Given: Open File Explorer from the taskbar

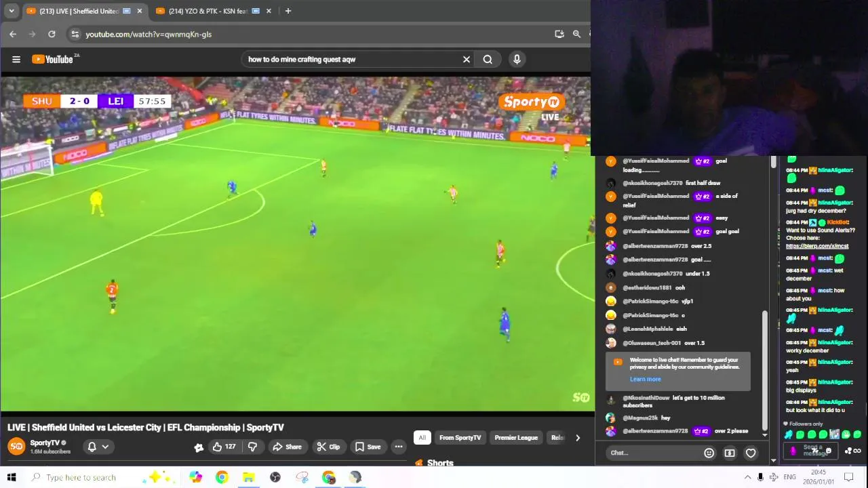Looking at the screenshot, I should point(248,477).
